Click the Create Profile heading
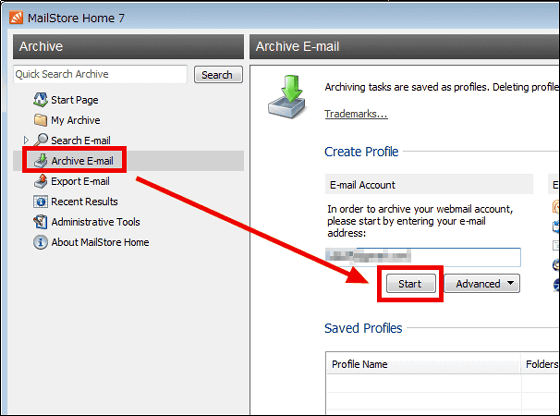The image size is (560, 416). [361, 151]
